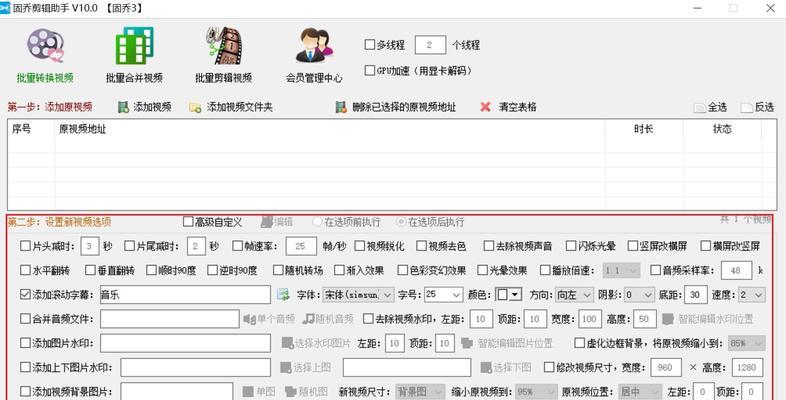
Task: Check 视频锐化 option
Action: [x=359, y=246]
